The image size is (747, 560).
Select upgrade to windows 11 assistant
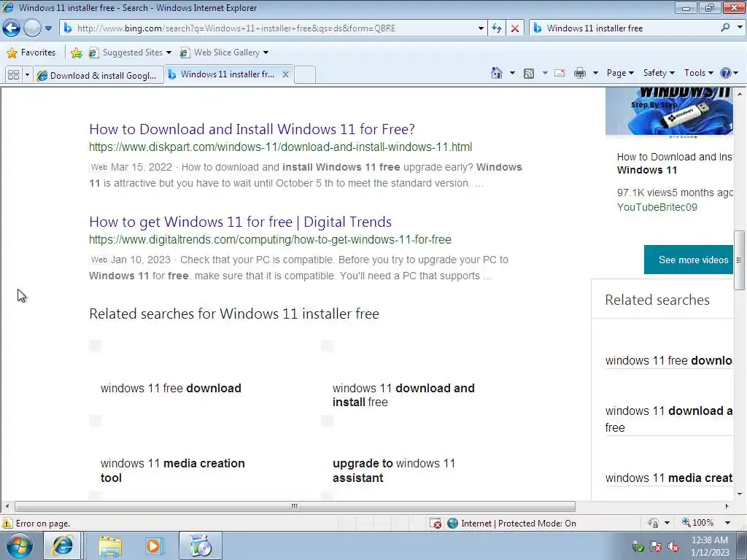(x=394, y=470)
